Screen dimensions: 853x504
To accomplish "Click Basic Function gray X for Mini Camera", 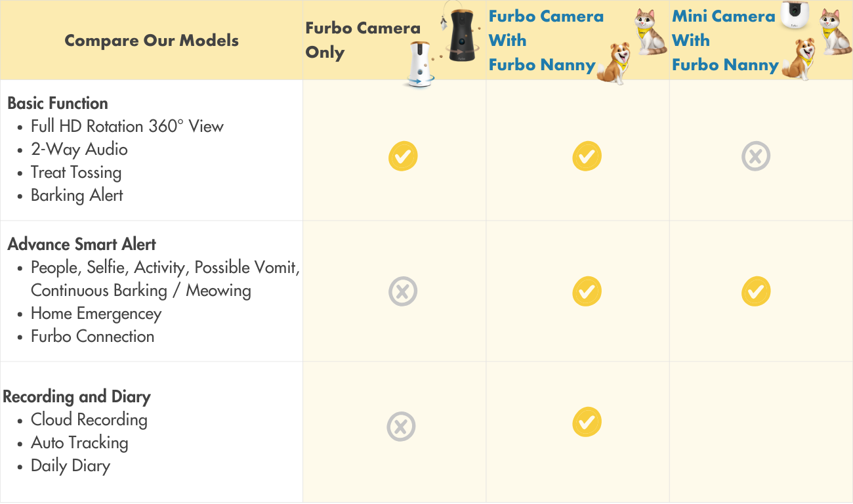I will click(756, 157).
